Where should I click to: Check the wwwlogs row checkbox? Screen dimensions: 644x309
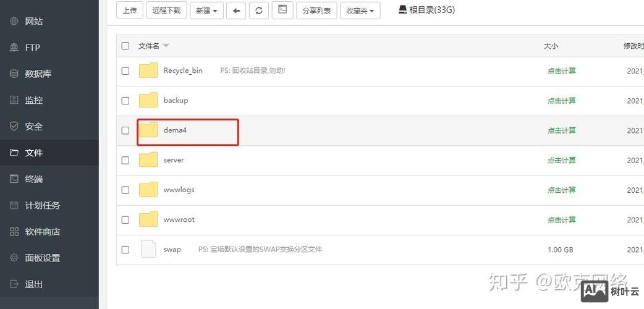pos(125,190)
